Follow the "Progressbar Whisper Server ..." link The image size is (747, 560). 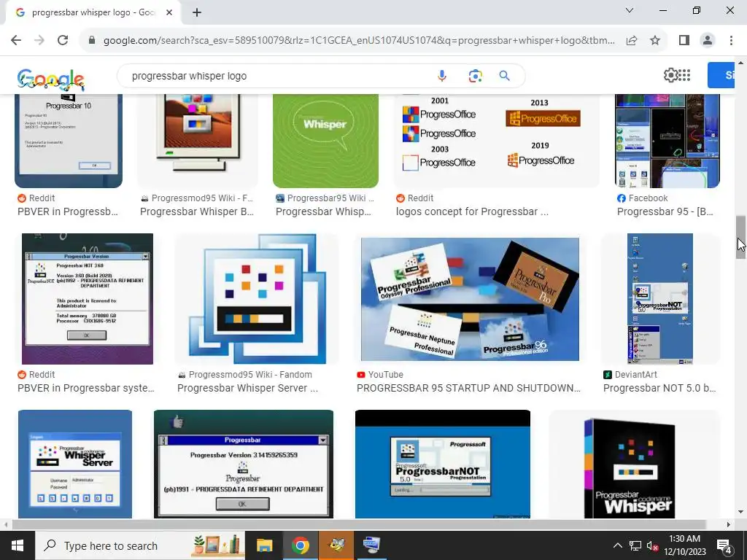pos(248,388)
